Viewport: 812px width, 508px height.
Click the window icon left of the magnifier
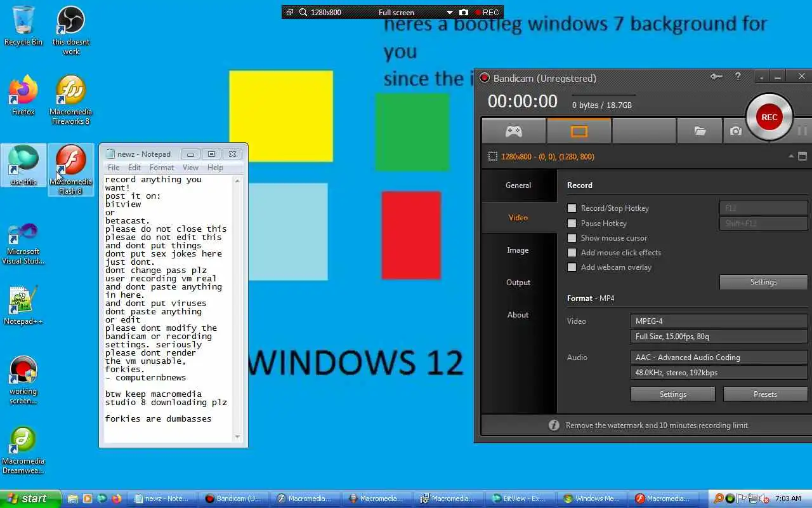[290, 12]
